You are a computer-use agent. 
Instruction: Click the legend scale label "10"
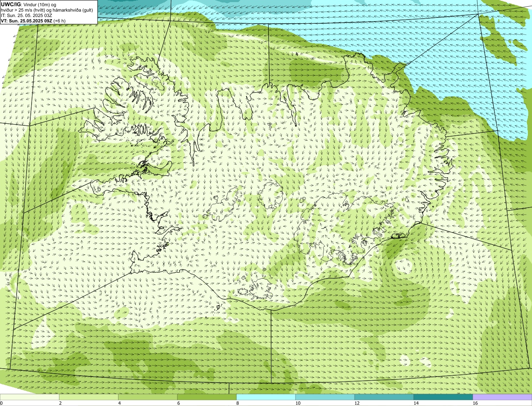(x=298, y=403)
